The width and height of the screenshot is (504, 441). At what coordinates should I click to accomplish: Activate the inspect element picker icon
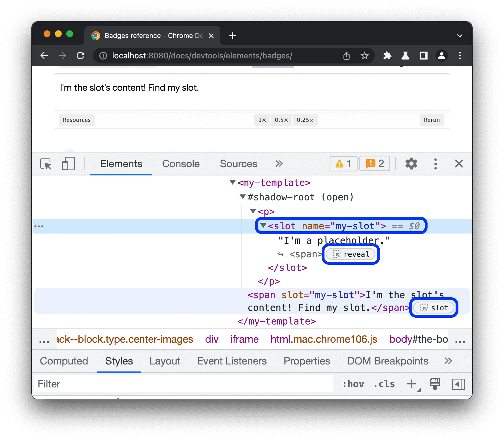[x=46, y=164]
